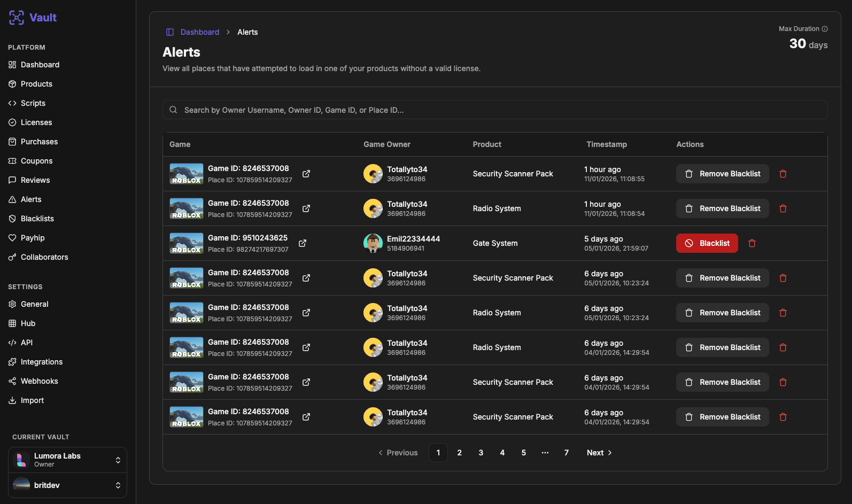This screenshot has width=852, height=504.
Task: Click the Vault logo icon
Action: coord(17,18)
